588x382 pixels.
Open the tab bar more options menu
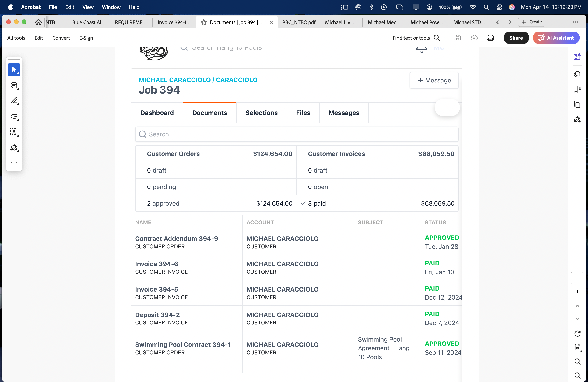575,22
